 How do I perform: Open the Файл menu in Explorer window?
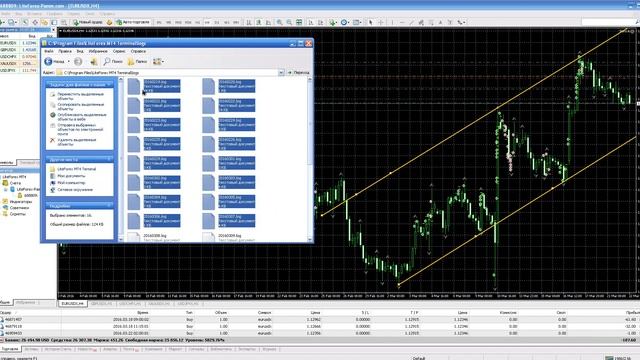click(x=49, y=51)
